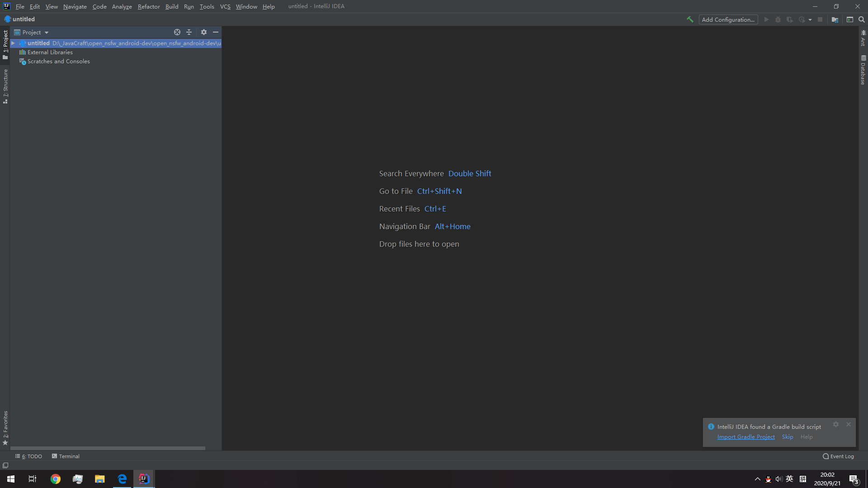Viewport: 868px width, 488px height.
Task: Click the Search Everywhere magnifier icon
Action: [862, 19]
